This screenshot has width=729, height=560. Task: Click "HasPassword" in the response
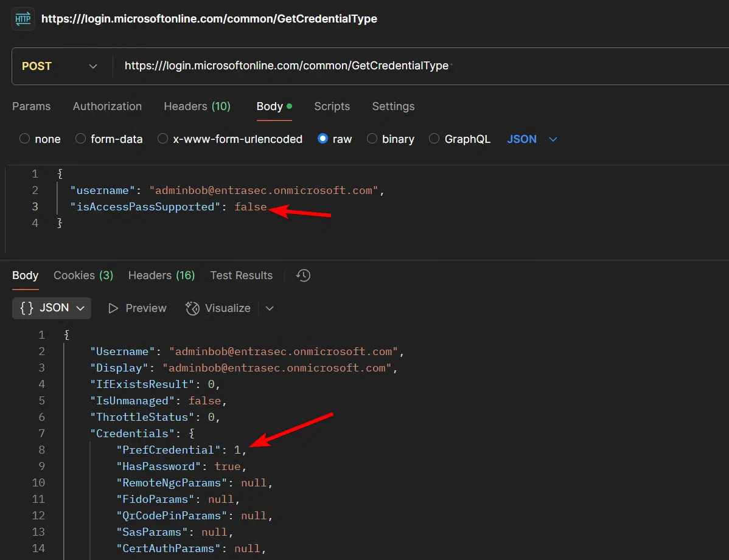point(159,466)
